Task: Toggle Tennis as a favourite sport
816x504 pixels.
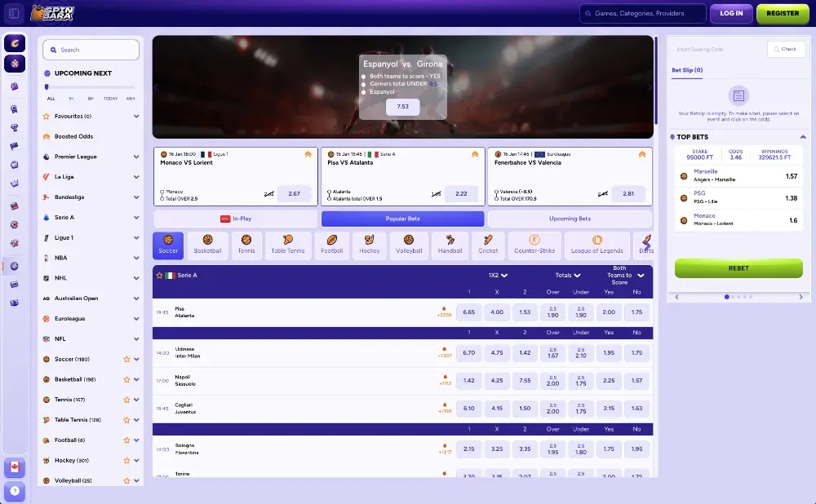Action: (126, 399)
